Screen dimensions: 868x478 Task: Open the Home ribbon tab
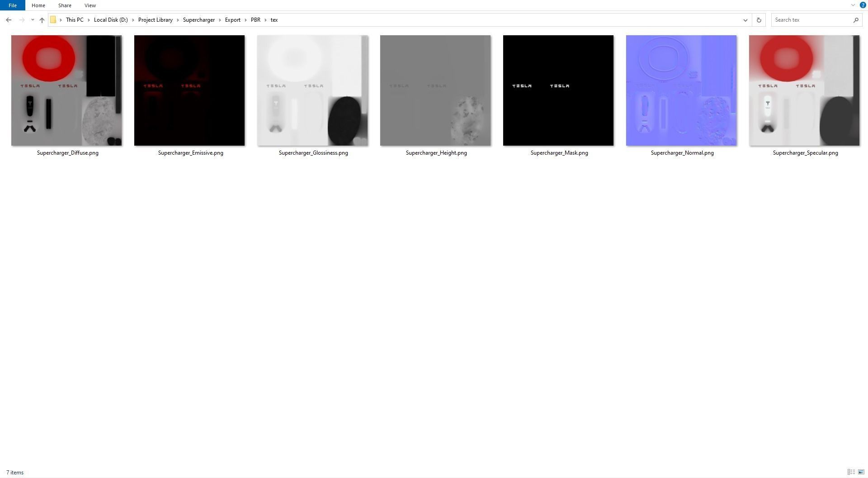click(38, 5)
